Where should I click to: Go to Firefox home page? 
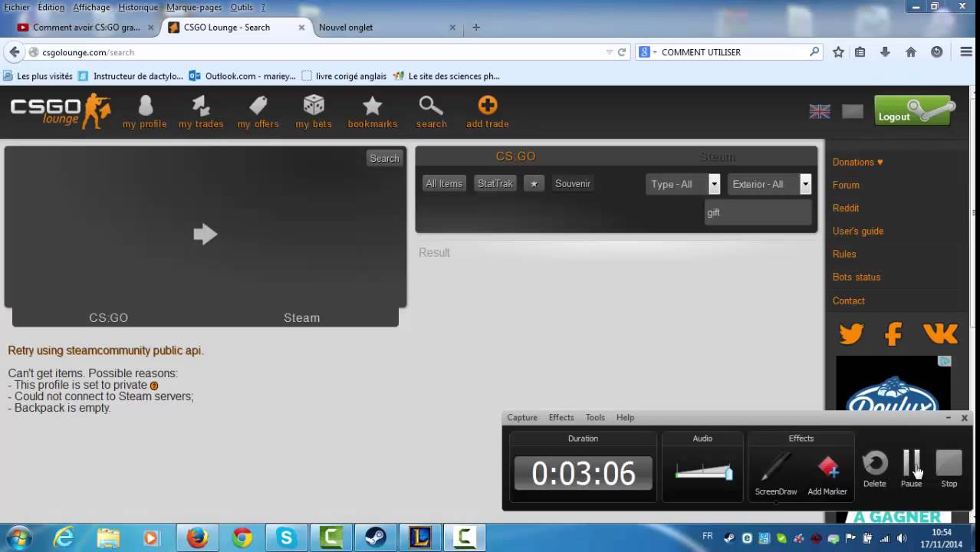(x=911, y=52)
